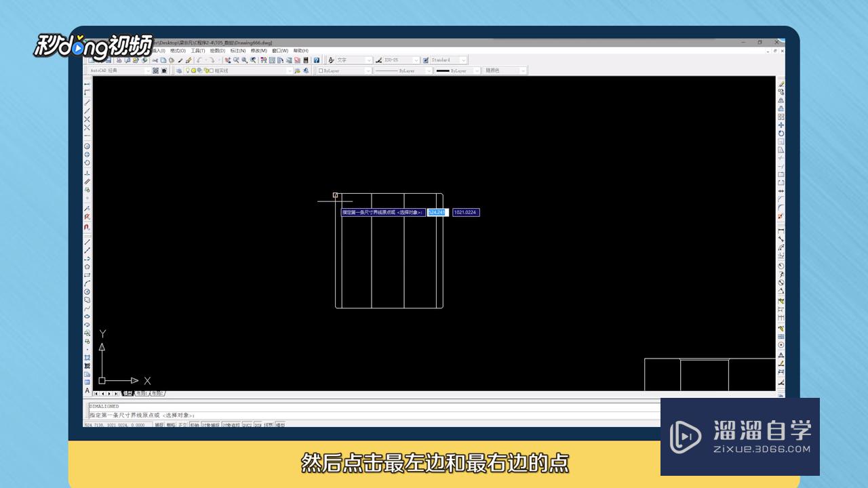Toggle 对象捕捉 object snap in status bar
This screenshot has height=488, width=868.
[211, 424]
